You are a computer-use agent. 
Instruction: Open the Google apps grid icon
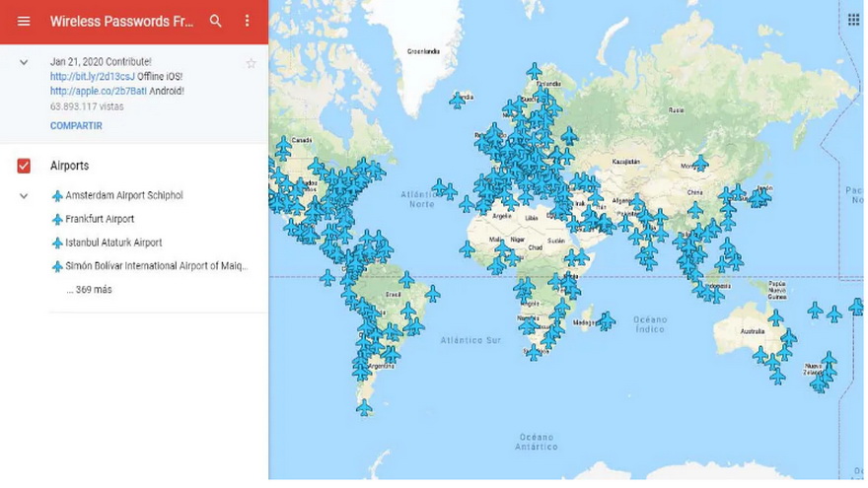(x=853, y=20)
